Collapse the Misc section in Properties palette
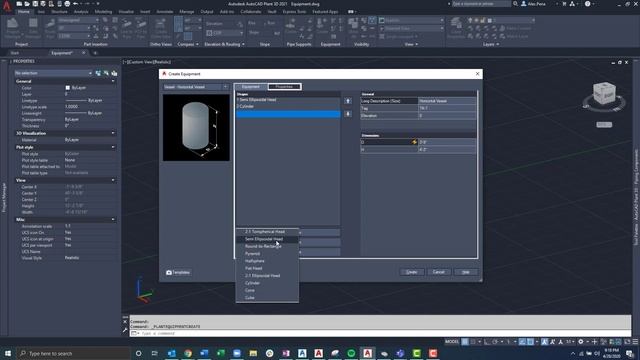Image resolution: width=640 pixels, height=360 pixels. click(113, 220)
